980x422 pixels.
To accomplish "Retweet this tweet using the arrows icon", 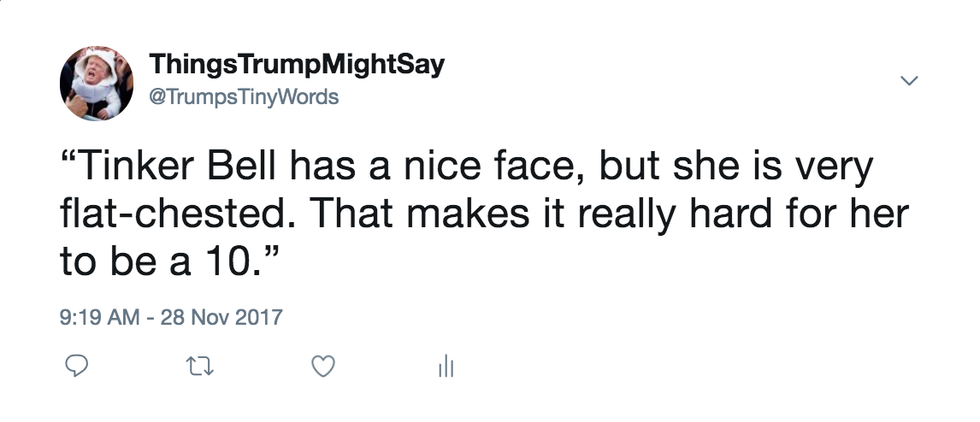I will click(200, 368).
